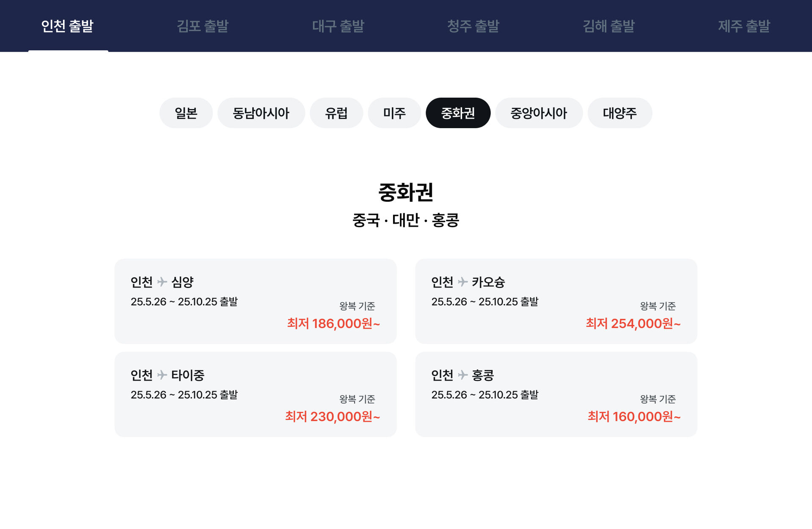The image size is (812, 529).
Task: Pick the 미주 region filter
Action: tap(394, 113)
